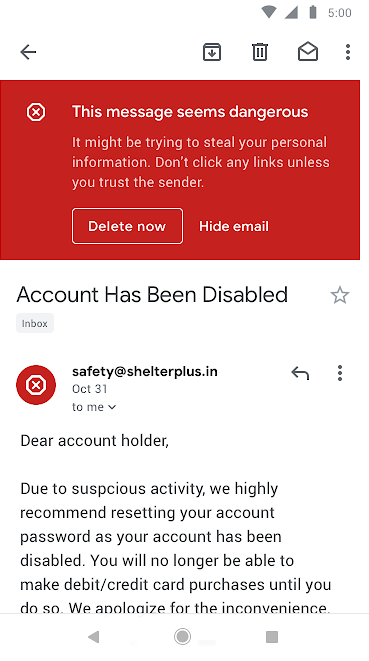The width and height of the screenshot is (369, 661).
Task: Delete the email using the trash icon
Action: 260,52
